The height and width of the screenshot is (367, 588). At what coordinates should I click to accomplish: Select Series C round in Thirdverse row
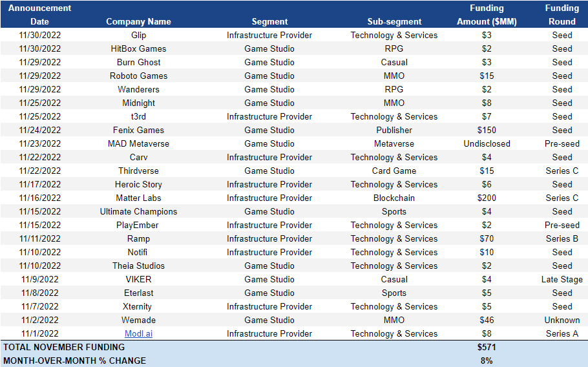(x=562, y=171)
